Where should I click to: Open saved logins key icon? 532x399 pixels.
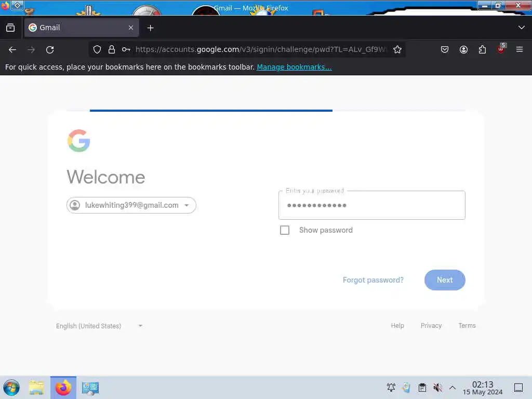pyautogui.click(x=126, y=49)
